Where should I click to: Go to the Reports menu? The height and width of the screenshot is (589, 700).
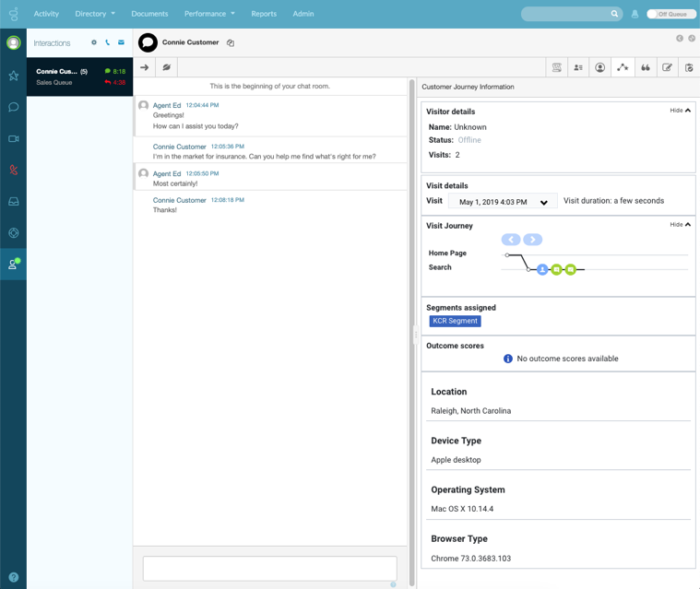(264, 14)
